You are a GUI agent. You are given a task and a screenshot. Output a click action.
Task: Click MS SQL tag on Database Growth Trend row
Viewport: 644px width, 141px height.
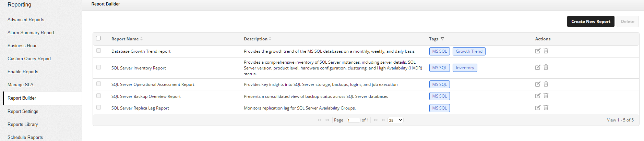440,51
